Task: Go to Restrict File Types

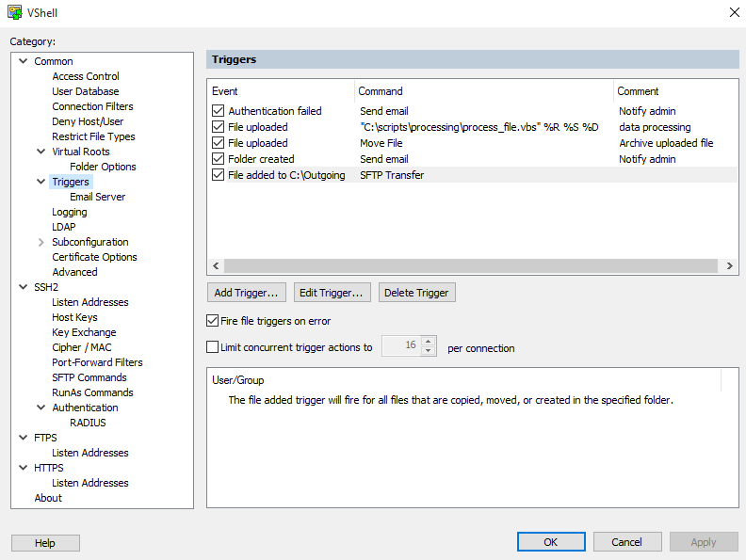Action: pos(94,136)
